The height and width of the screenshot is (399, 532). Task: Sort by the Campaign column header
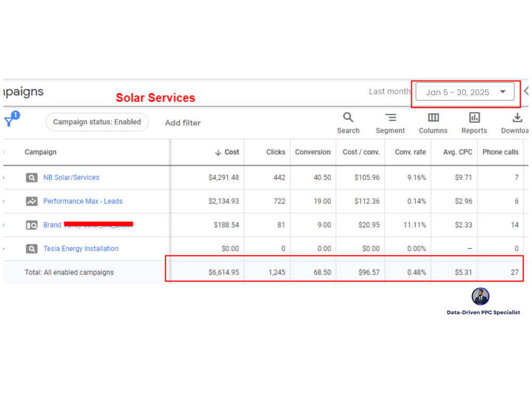[40, 152]
